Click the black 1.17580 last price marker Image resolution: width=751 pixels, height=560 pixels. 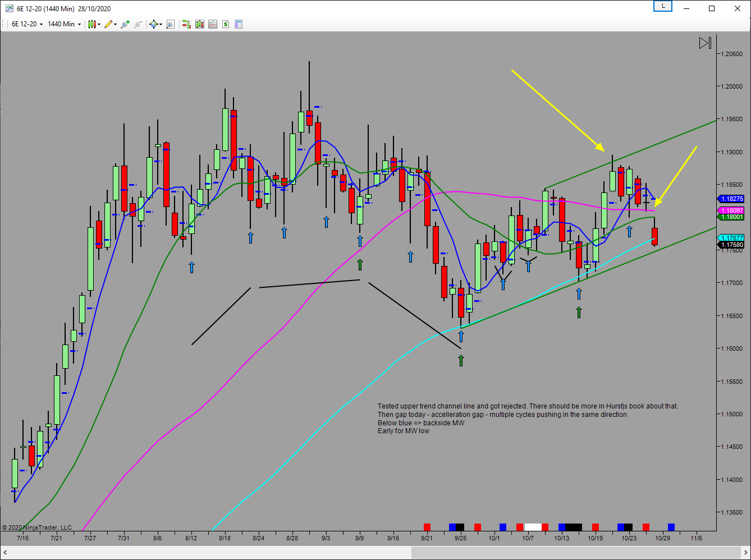[x=731, y=245]
